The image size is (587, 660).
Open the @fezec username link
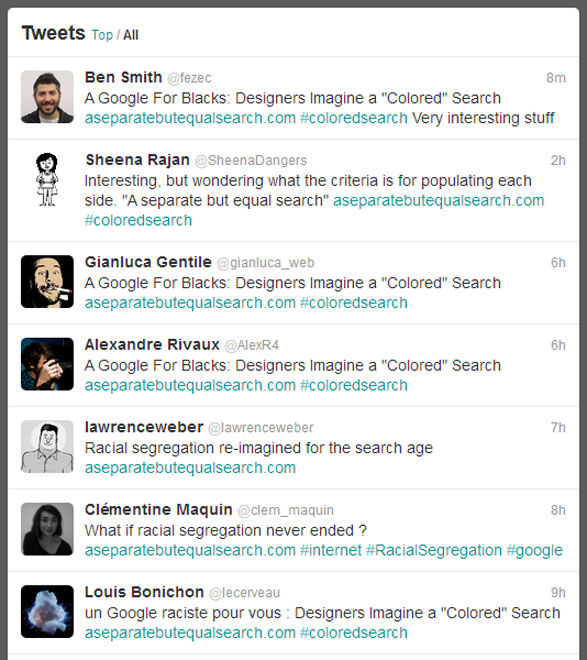(x=189, y=78)
